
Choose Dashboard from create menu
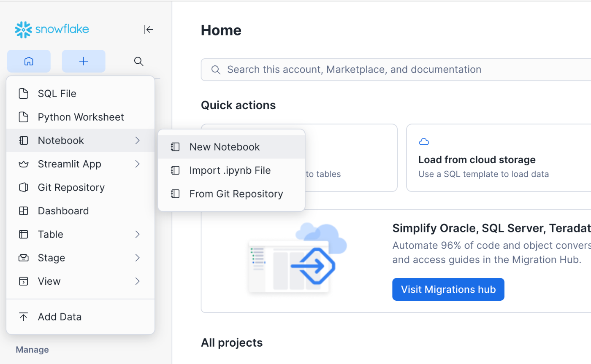coord(80,211)
